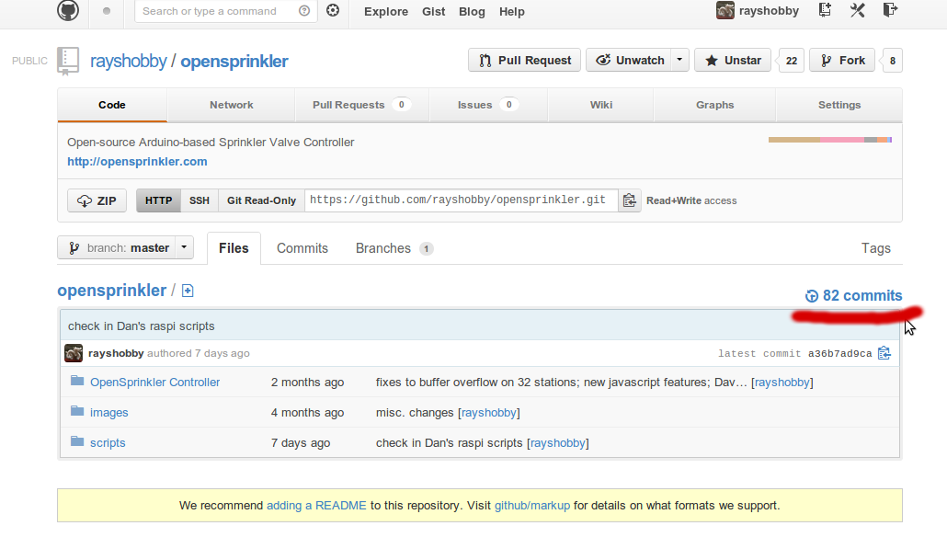This screenshot has width=947, height=560.
Task: Open the Pull Requests tab
Action: (x=361, y=105)
